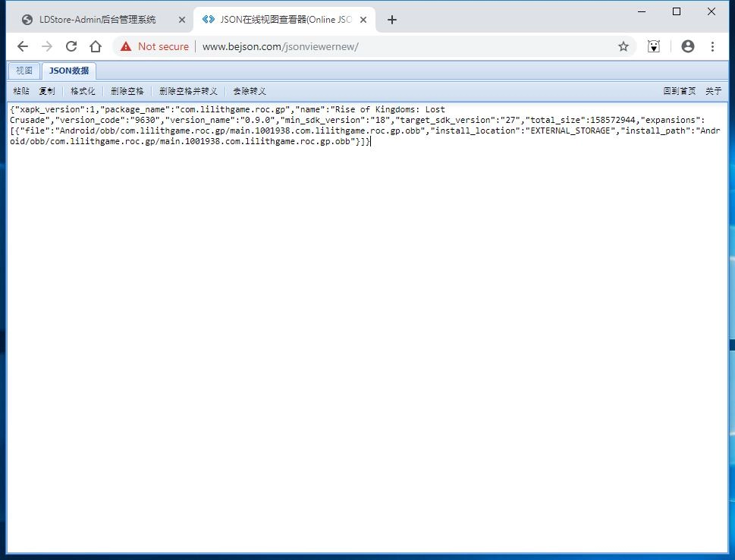The width and height of the screenshot is (735, 560).
Task: Switch to the 视图 tab
Action: pyautogui.click(x=24, y=71)
